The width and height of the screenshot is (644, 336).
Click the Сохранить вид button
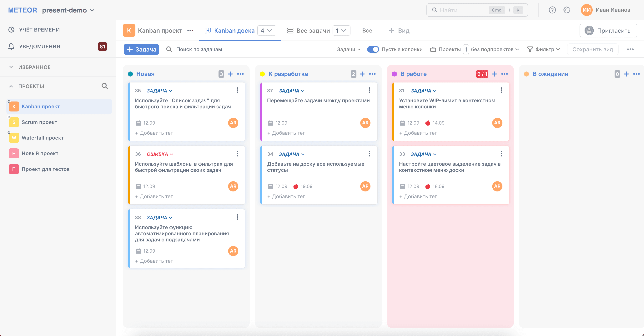pyautogui.click(x=593, y=49)
